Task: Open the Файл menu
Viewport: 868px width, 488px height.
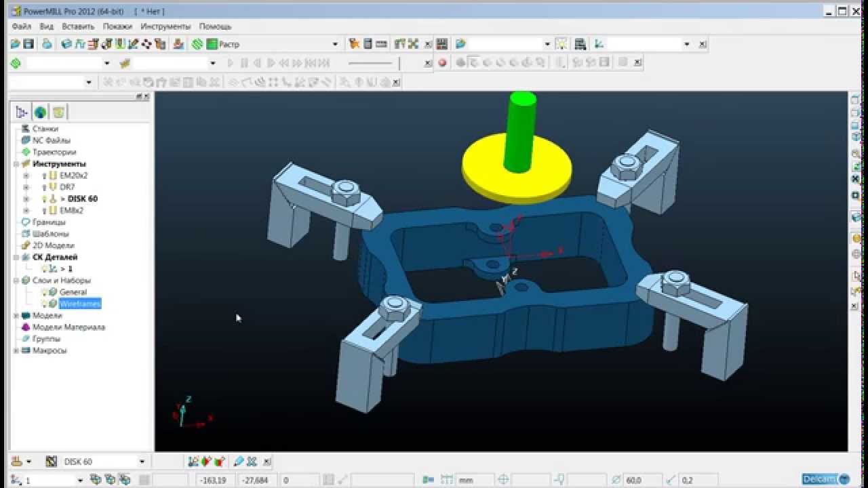Action: click(x=22, y=26)
